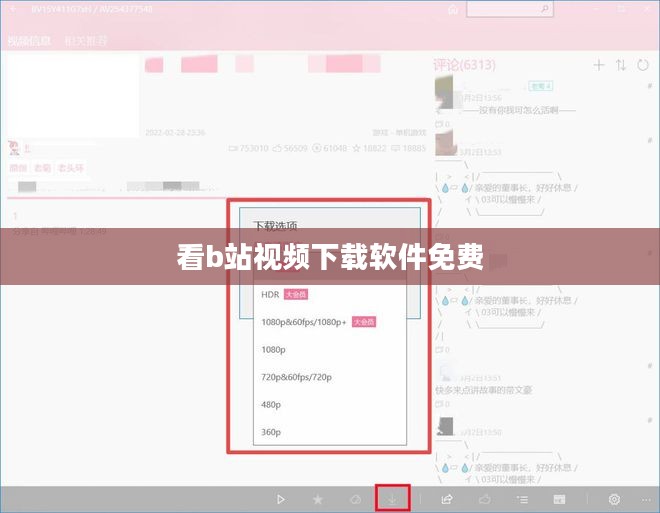Click the upload date 2022-02-28 23:36
Image resolution: width=660 pixels, height=513 pixels.
pos(175,133)
